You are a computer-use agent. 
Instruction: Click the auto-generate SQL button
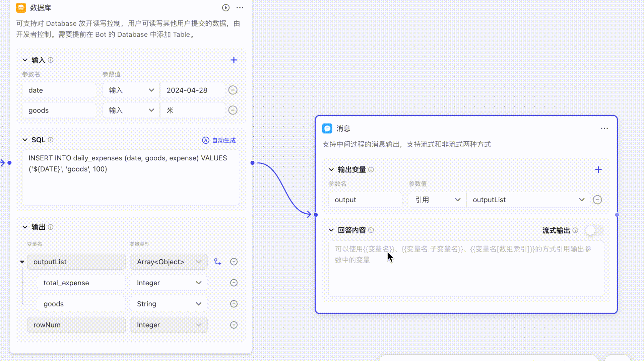[219, 140]
